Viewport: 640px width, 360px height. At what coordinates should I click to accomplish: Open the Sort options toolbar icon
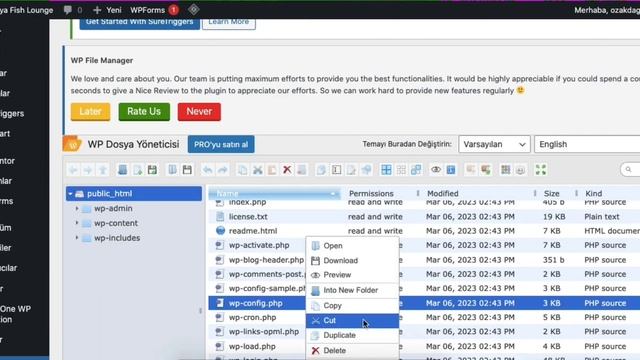(x=520, y=170)
